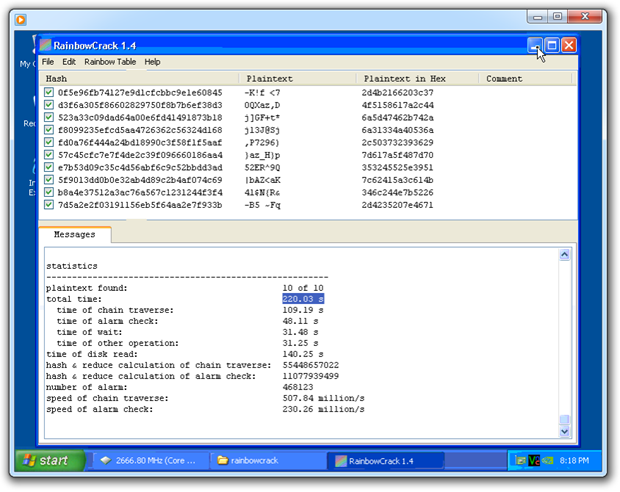This screenshot has height=492, width=620.
Task: Click disk read time 140.25 s
Action: coord(303,354)
